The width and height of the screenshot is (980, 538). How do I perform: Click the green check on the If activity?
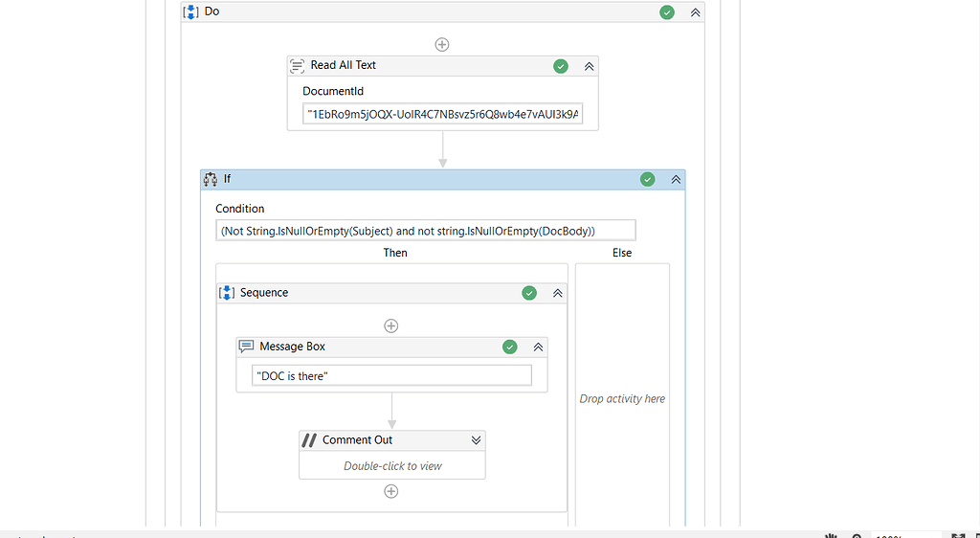pos(648,179)
